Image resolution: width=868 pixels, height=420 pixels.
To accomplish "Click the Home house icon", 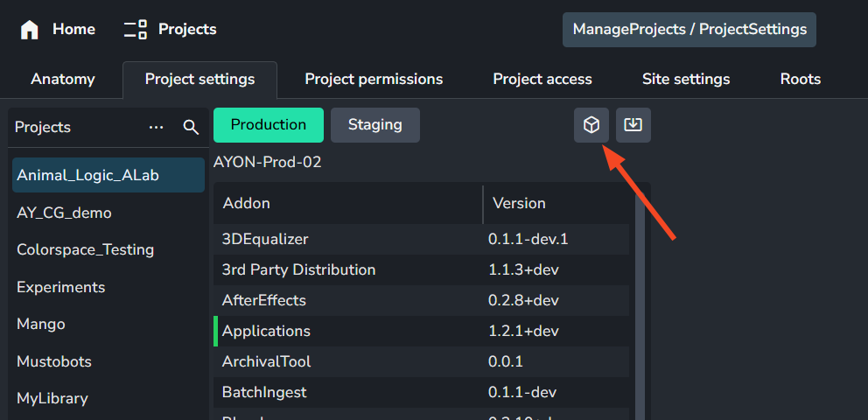I will [x=30, y=30].
